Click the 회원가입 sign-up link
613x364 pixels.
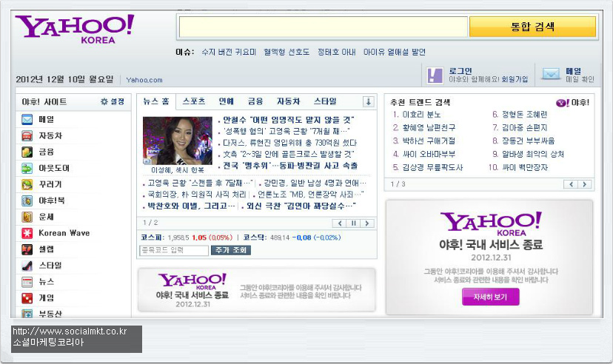[515, 79]
